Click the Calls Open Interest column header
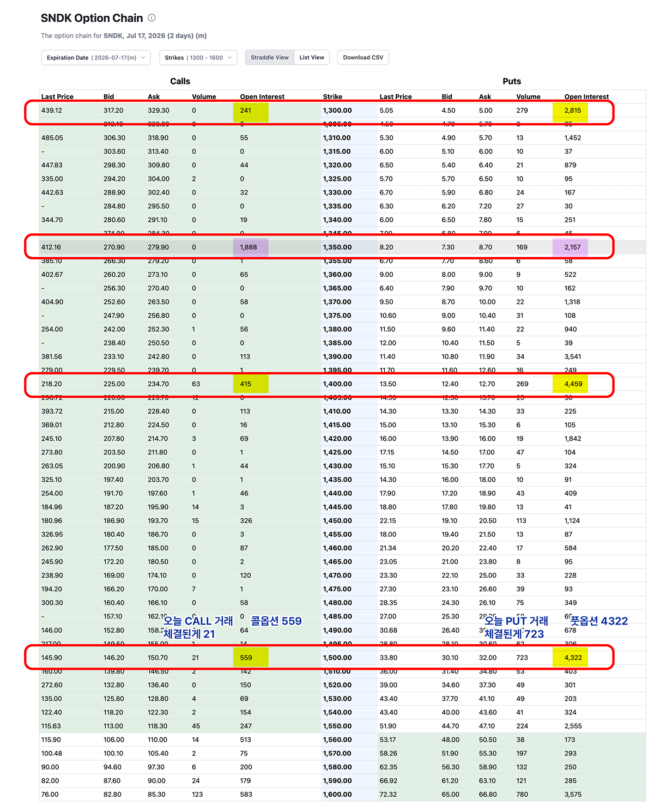The image size is (654, 812). coord(262,96)
